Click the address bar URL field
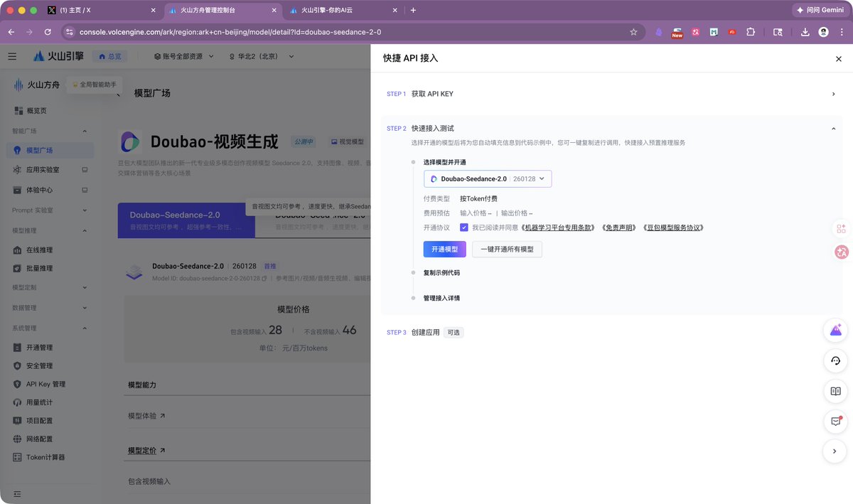 click(352, 32)
